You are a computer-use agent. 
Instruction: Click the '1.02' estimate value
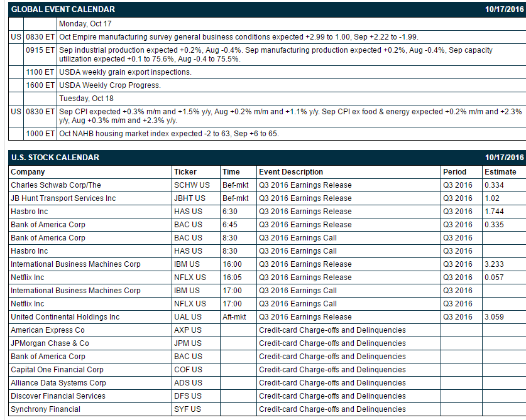tap(492, 198)
